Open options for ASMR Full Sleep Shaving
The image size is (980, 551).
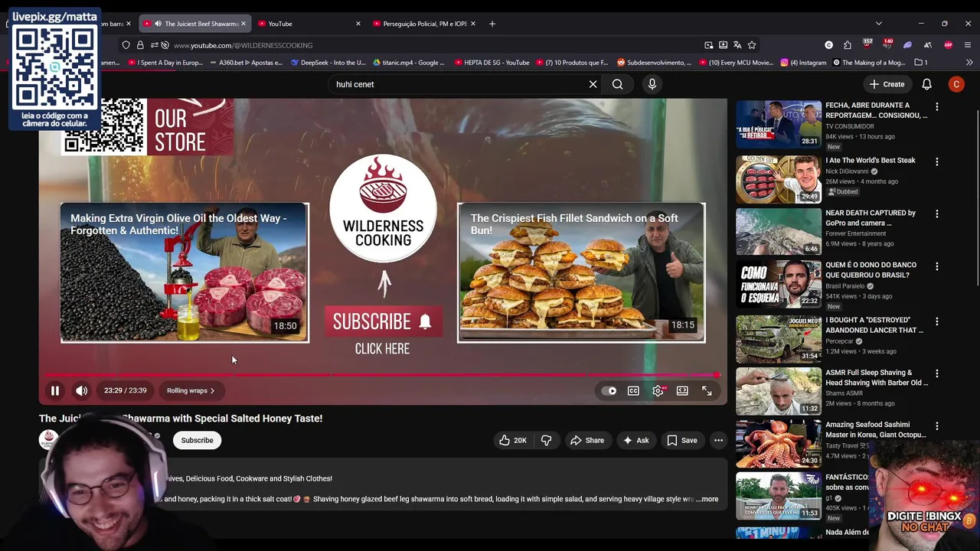936,373
